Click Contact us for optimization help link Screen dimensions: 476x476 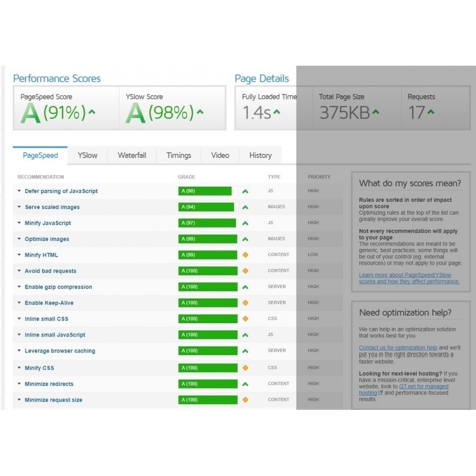pos(398,347)
